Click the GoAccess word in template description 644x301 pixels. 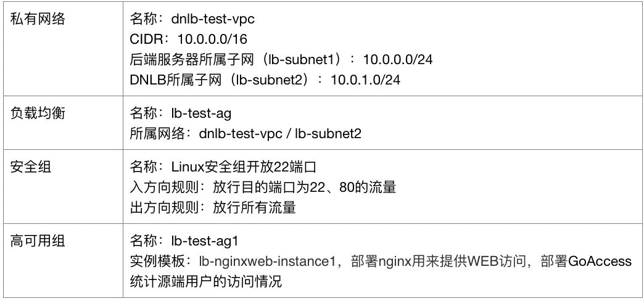(x=600, y=262)
